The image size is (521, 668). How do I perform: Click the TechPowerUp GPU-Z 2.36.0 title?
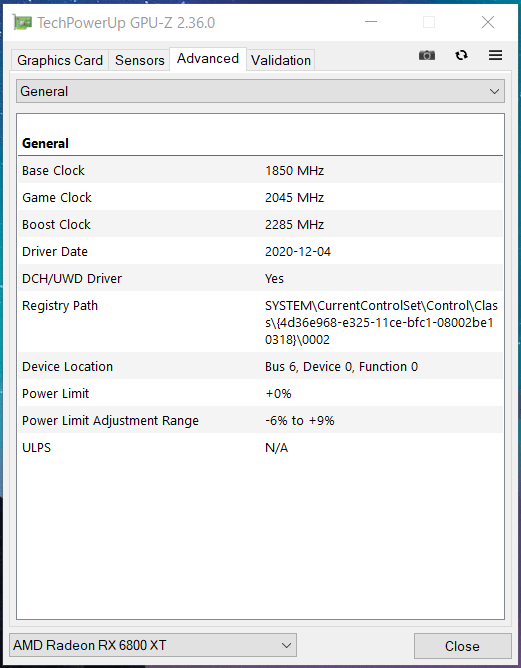click(x=126, y=23)
